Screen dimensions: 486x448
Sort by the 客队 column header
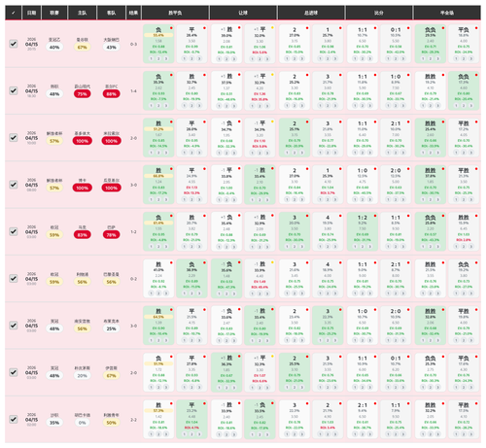111,13
